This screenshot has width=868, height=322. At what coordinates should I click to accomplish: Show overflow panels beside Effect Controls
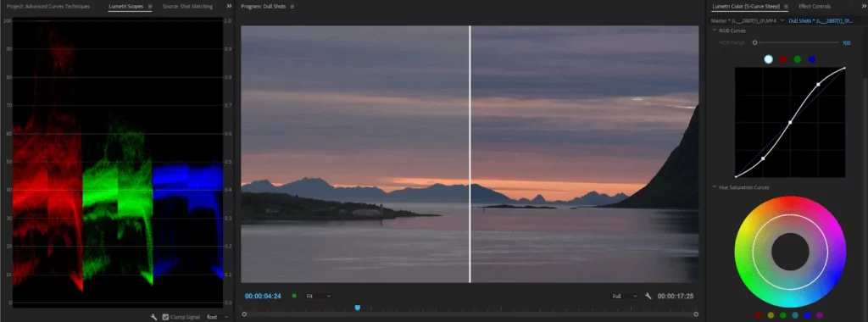[x=864, y=6]
